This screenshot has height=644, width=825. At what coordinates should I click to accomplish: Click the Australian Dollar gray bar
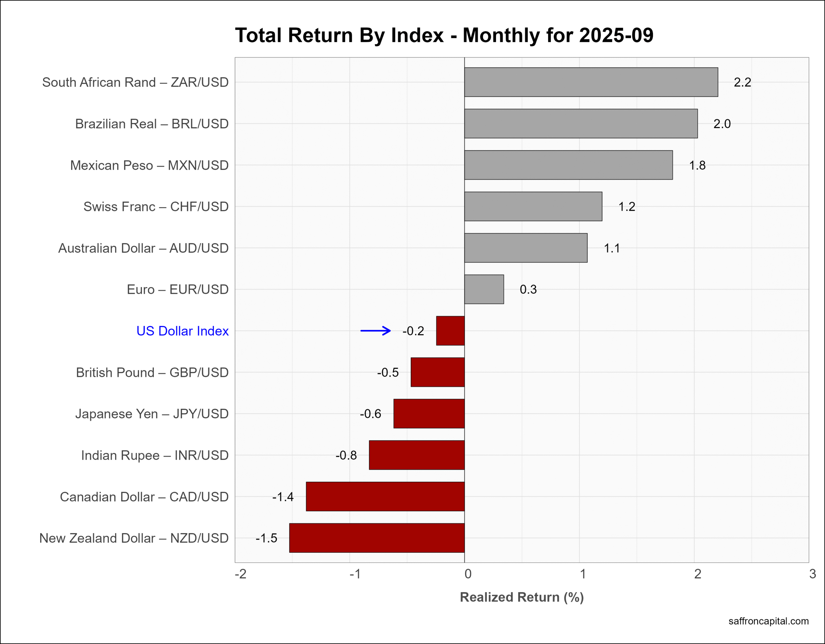525,248
